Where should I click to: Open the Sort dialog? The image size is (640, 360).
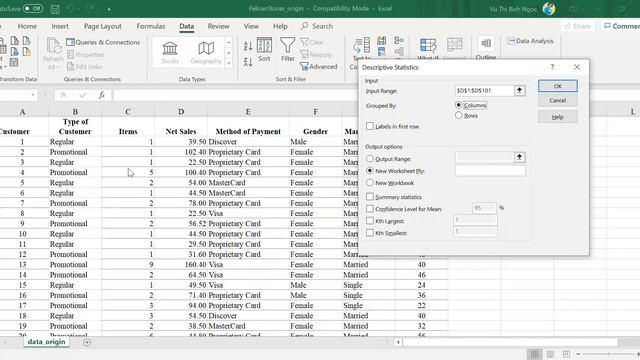[x=264, y=50]
